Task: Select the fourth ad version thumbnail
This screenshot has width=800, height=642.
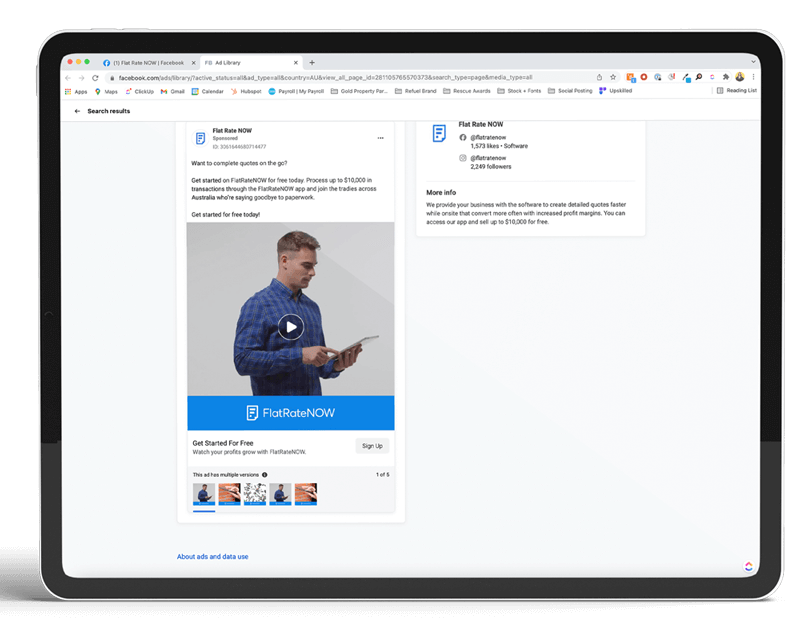Action: [281, 494]
